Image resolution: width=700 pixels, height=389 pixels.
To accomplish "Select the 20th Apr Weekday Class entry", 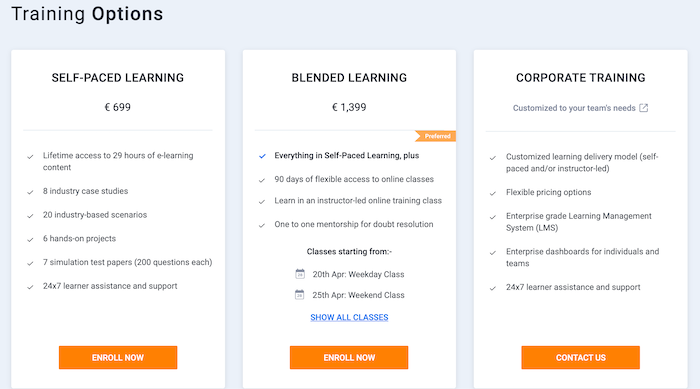I will click(358, 274).
